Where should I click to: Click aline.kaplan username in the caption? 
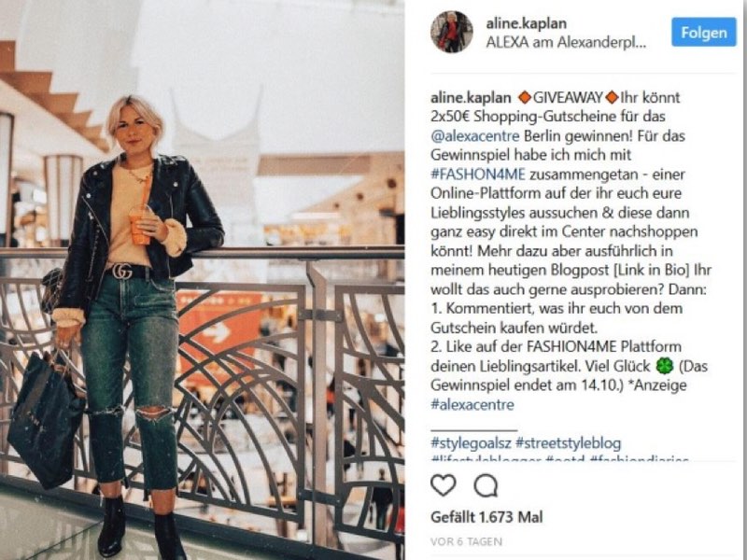[x=471, y=98]
